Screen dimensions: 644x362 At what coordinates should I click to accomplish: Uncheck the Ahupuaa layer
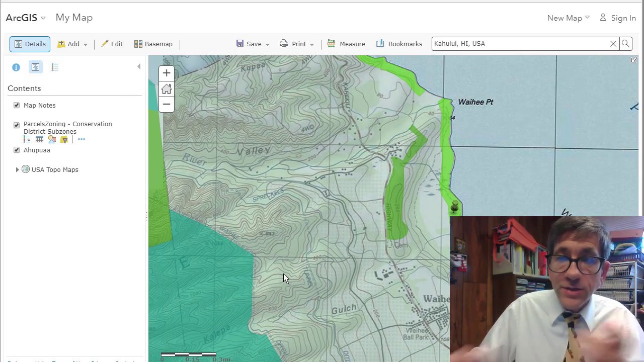(x=17, y=150)
